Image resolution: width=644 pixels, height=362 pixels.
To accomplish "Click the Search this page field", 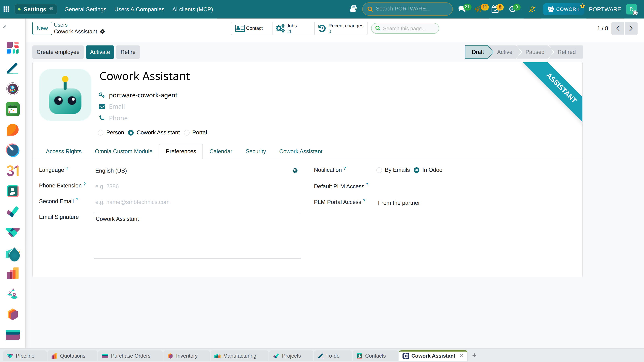I will point(405,28).
